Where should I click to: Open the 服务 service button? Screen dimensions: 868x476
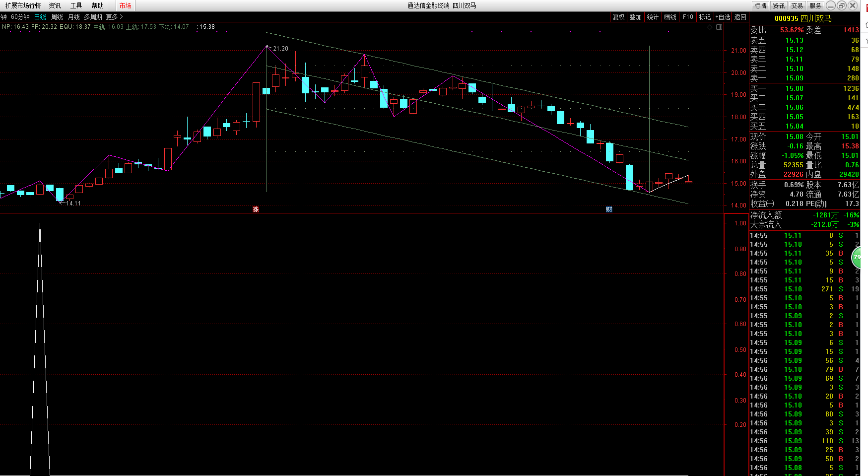tap(815, 5)
